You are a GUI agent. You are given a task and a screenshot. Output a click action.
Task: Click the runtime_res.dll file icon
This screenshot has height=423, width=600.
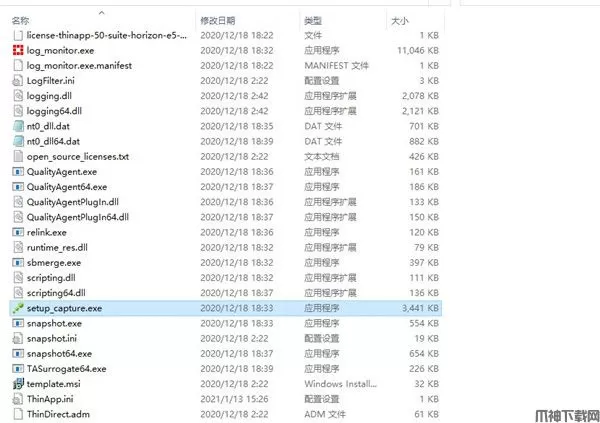tap(18, 247)
